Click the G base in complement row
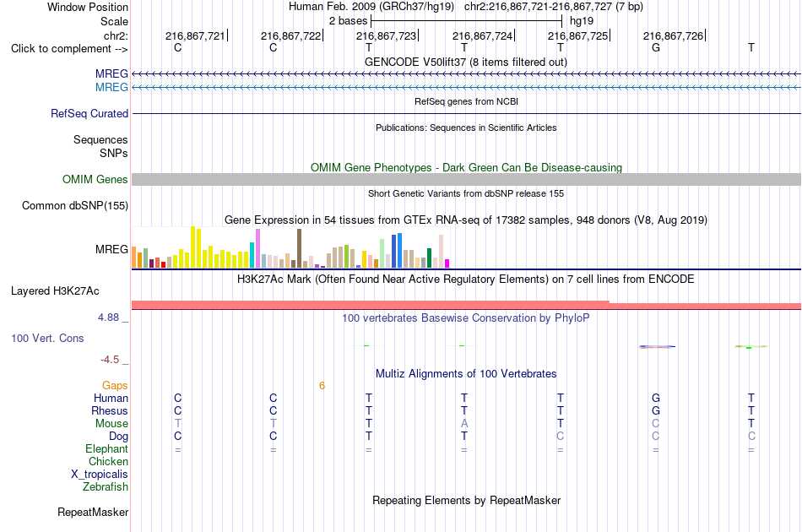This screenshot has width=802, height=532. [x=656, y=47]
